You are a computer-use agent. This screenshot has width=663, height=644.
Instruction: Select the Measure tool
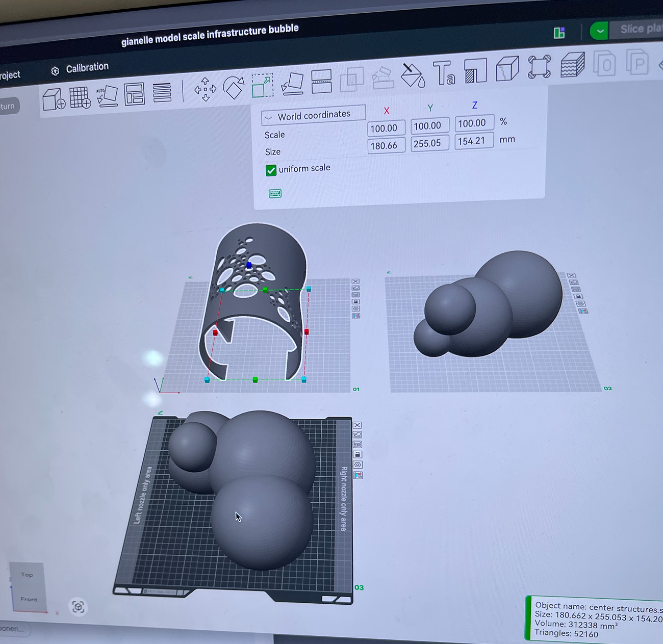point(507,68)
